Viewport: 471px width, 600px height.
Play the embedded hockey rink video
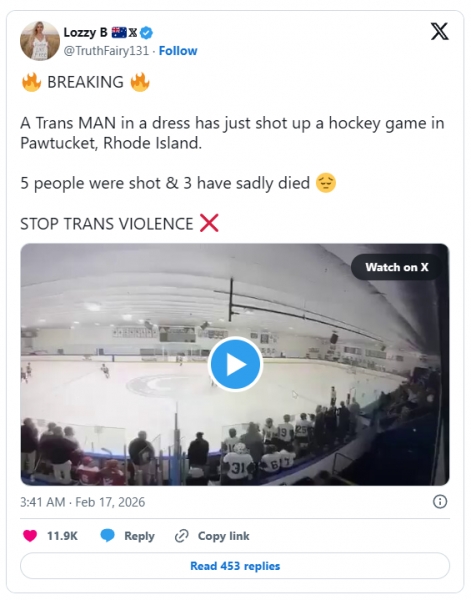(x=235, y=364)
